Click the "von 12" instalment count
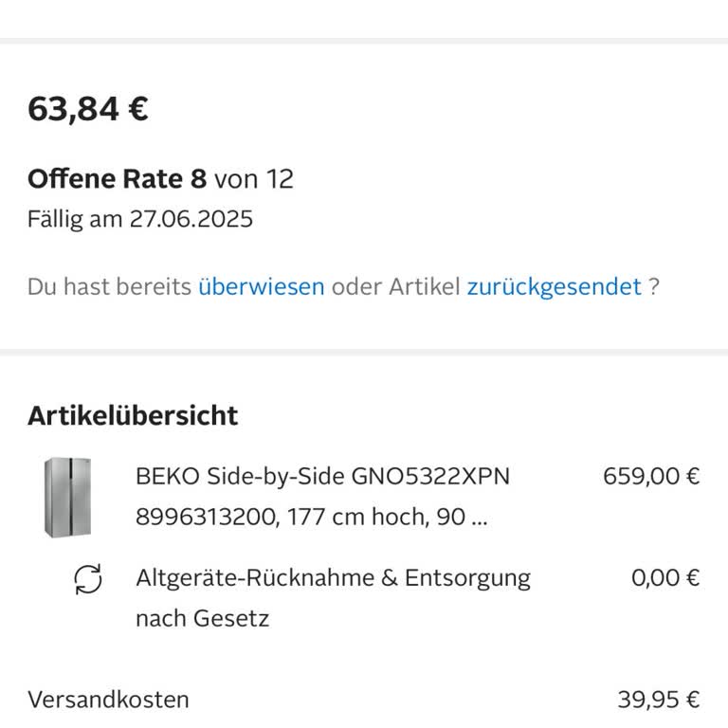Screen dimensions: 728x728 point(253,178)
